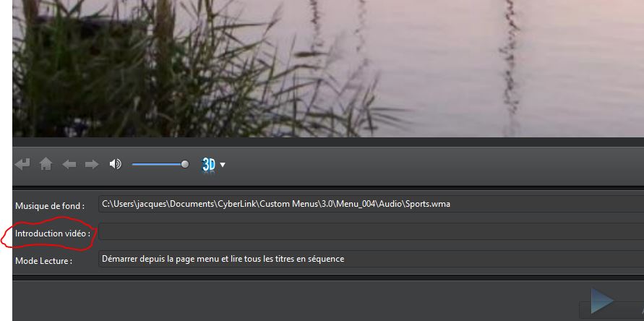This screenshot has width=644, height=321.
Task: Click the left arrow navigation icon
Action: click(69, 164)
